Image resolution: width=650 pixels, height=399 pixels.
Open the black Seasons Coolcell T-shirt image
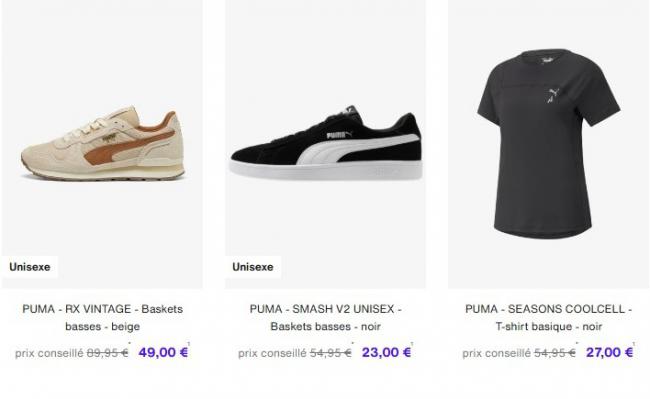(x=548, y=144)
